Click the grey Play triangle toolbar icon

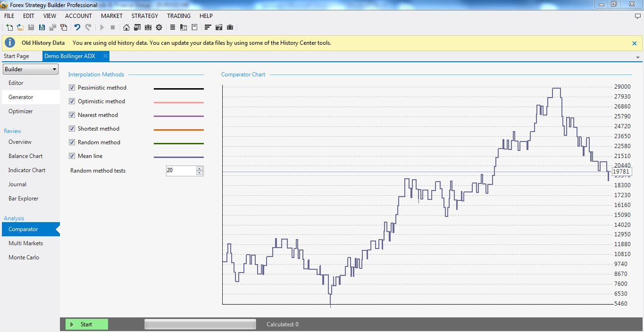point(102,27)
